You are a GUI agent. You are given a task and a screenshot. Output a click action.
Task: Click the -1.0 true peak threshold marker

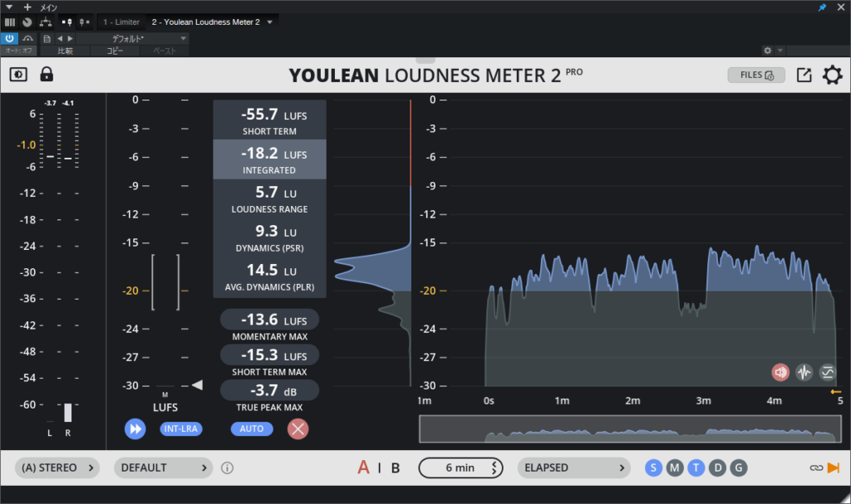26,144
